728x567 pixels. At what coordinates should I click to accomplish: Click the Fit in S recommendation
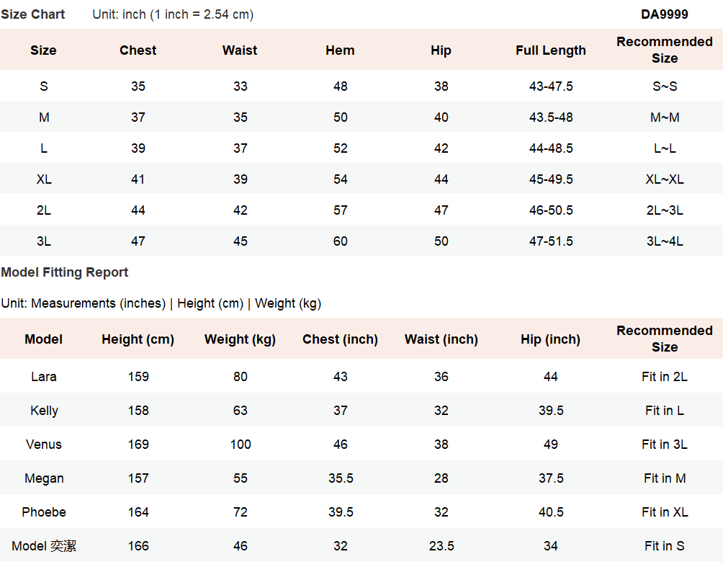point(664,546)
